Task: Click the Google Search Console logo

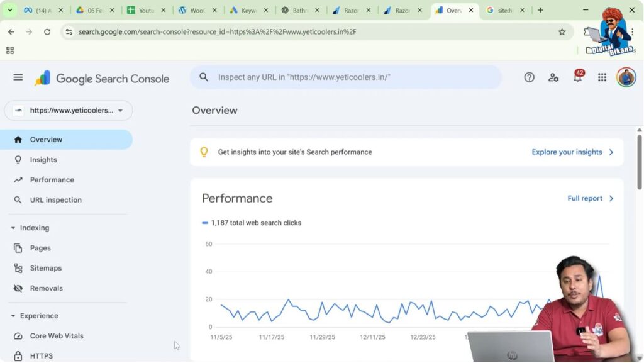Action: 101,78
